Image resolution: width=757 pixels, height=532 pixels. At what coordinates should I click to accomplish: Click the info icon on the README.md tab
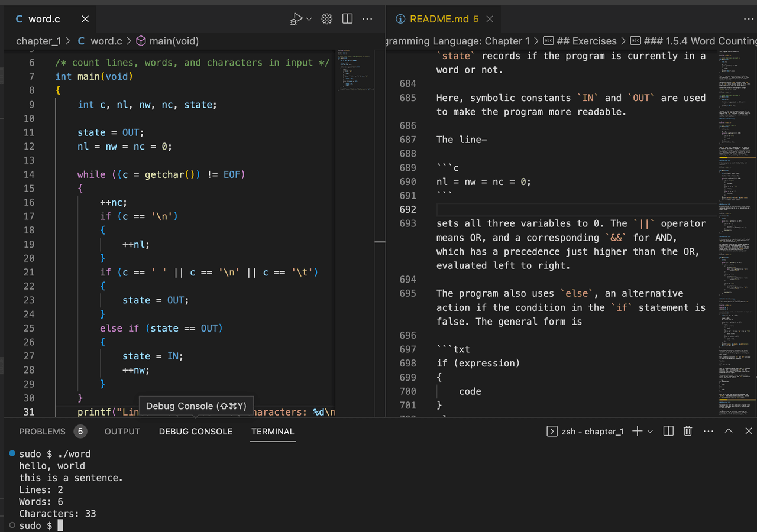point(400,19)
